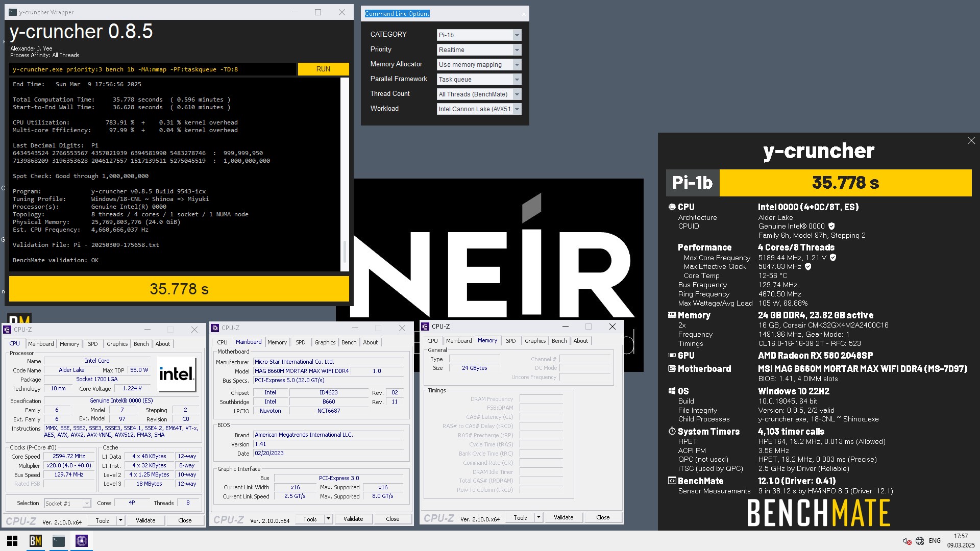Image resolution: width=980 pixels, height=551 pixels.
Task: Open BenchMate taskbar icon
Action: pyautogui.click(x=35, y=541)
